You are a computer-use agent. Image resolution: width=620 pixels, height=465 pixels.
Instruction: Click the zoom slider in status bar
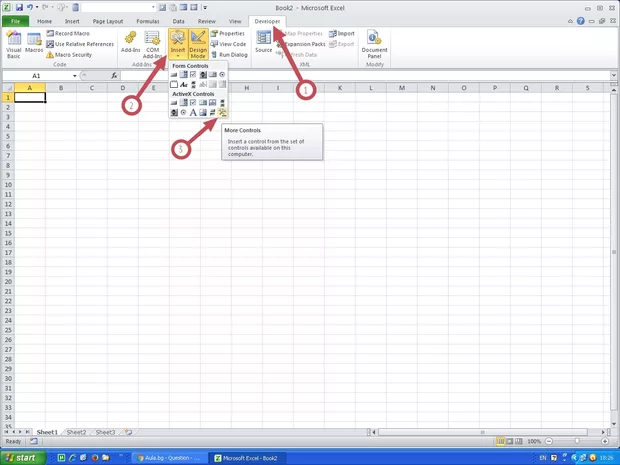[575, 441]
